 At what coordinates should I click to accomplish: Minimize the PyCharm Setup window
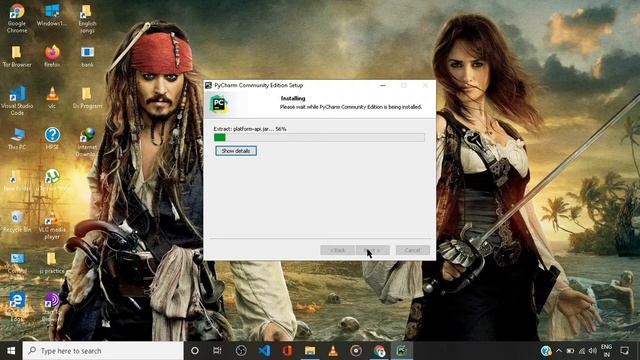pyautogui.click(x=382, y=85)
